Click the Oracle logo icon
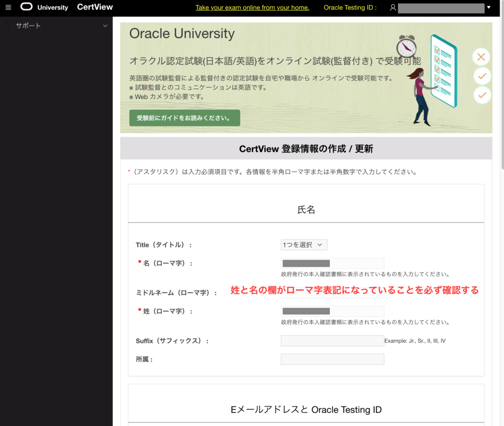Image resolution: width=504 pixels, height=426 pixels. [27, 7]
